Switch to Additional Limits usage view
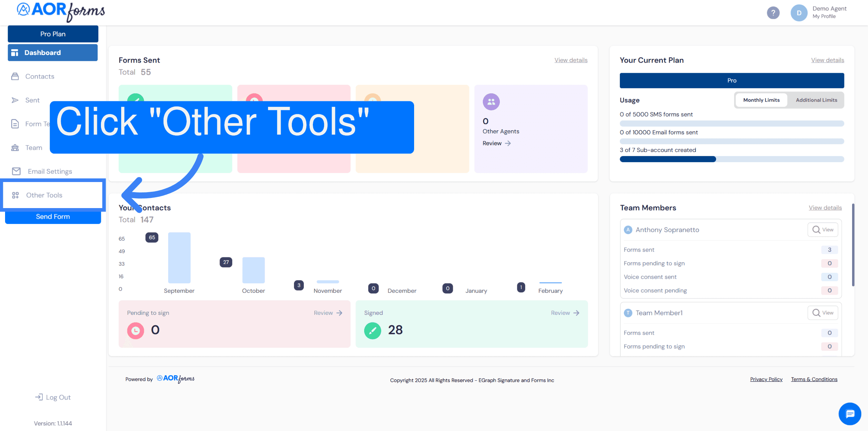 pyautogui.click(x=816, y=100)
